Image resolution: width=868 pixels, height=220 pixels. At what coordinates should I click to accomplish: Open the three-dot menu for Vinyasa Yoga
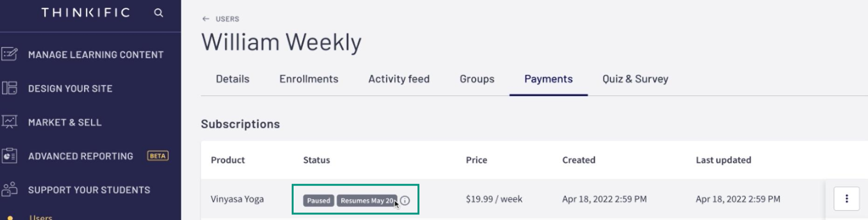(846, 199)
